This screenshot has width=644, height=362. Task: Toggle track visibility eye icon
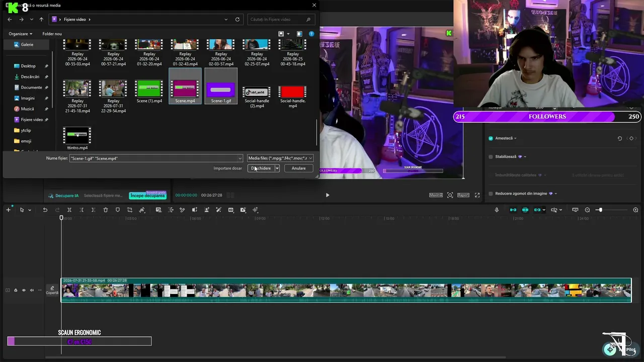point(23,290)
